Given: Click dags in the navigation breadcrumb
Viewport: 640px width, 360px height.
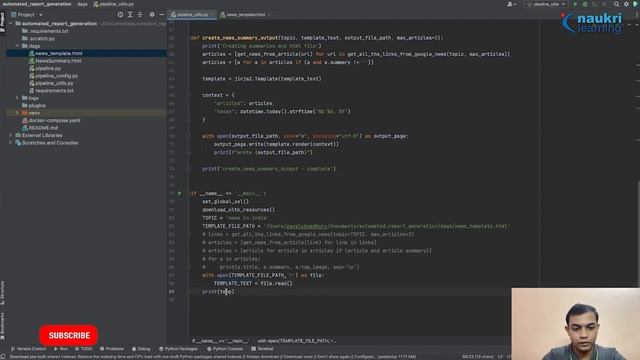Looking at the screenshot, I should [82, 4].
